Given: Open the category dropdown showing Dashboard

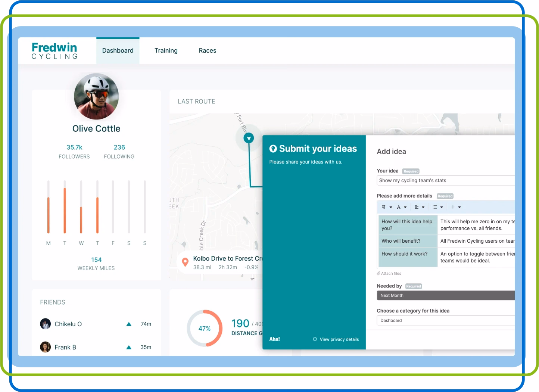Looking at the screenshot, I should [446, 320].
